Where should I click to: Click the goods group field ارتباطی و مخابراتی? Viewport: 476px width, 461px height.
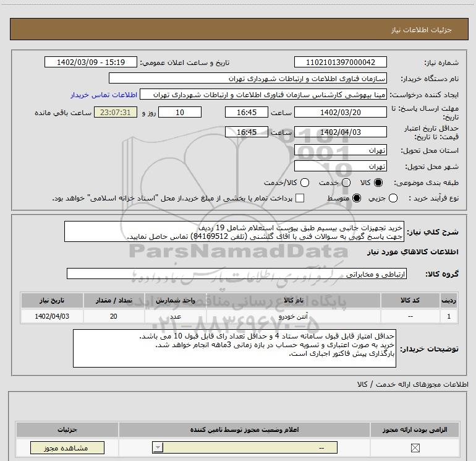point(239,274)
